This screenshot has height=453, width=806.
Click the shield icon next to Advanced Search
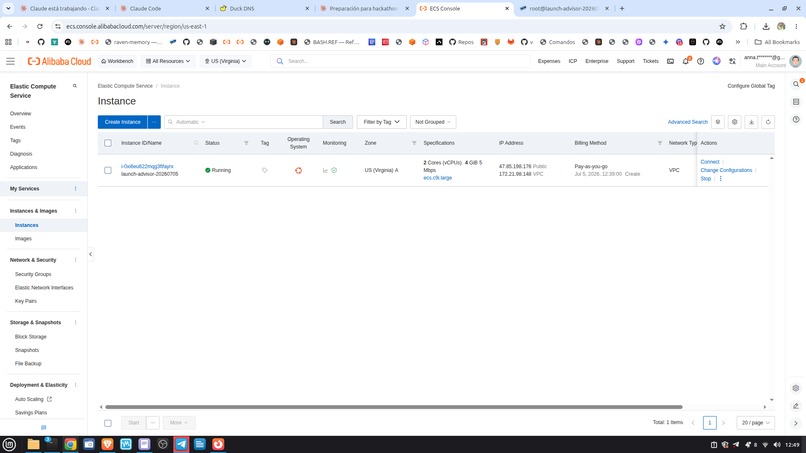[x=718, y=122]
